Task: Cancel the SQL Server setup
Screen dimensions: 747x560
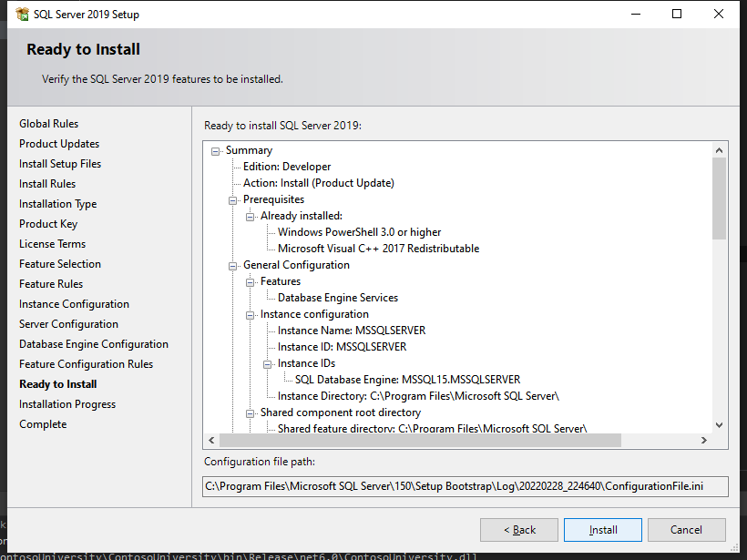Action: click(x=686, y=530)
